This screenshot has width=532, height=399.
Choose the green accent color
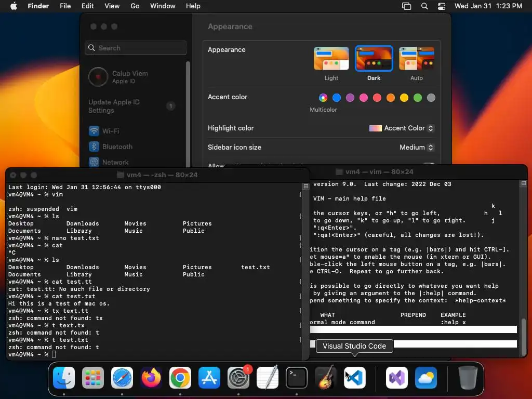coord(418,98)
